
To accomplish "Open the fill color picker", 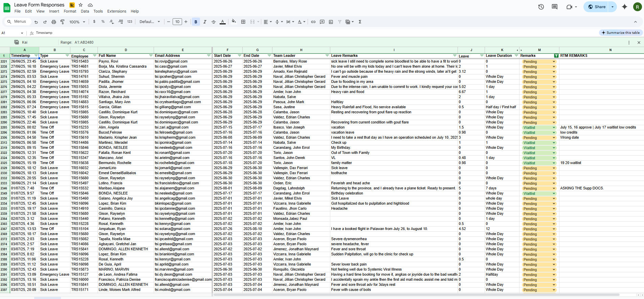I will pos(234,22).
